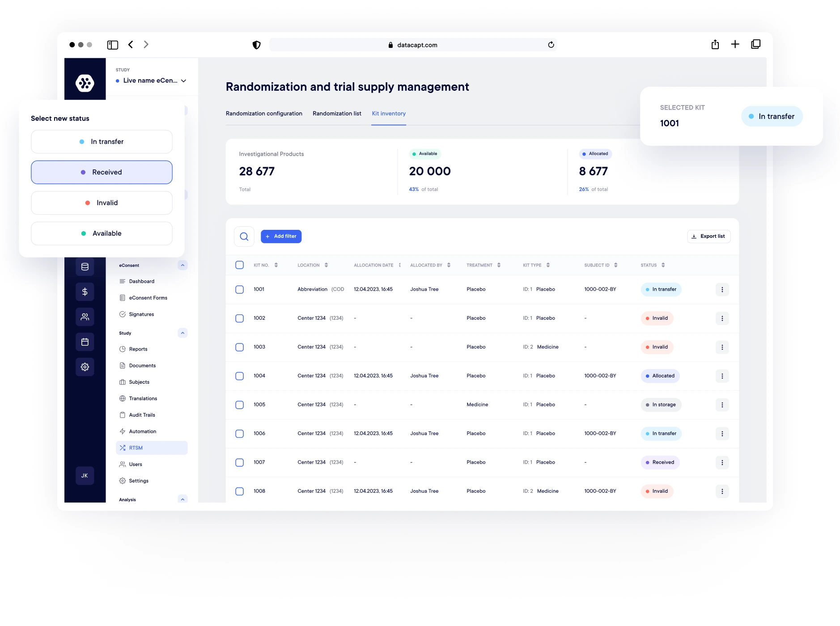Check the checkbox for kit 1002
The width and height of the screenshot is (840, 626).
(240, 318)
